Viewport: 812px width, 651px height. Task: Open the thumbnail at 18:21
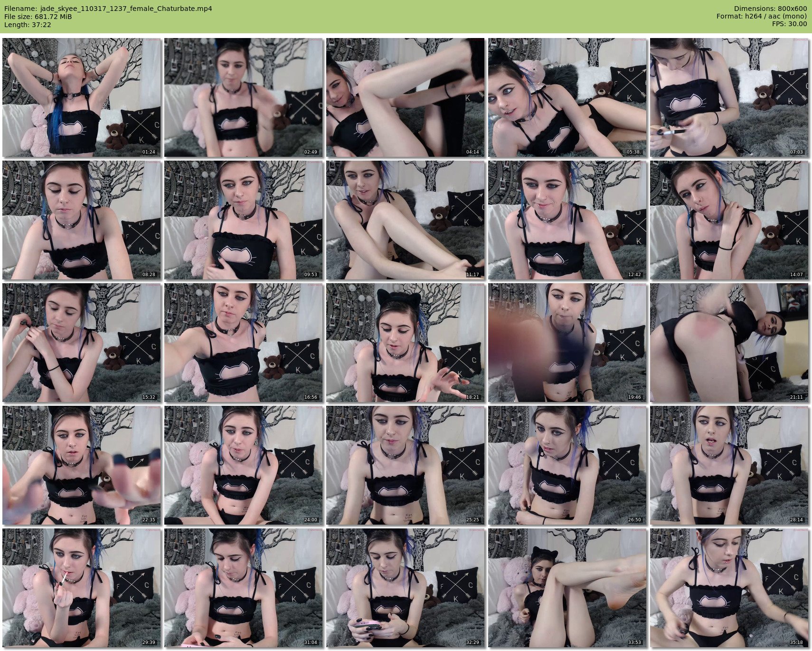click(x=406, y=343)
